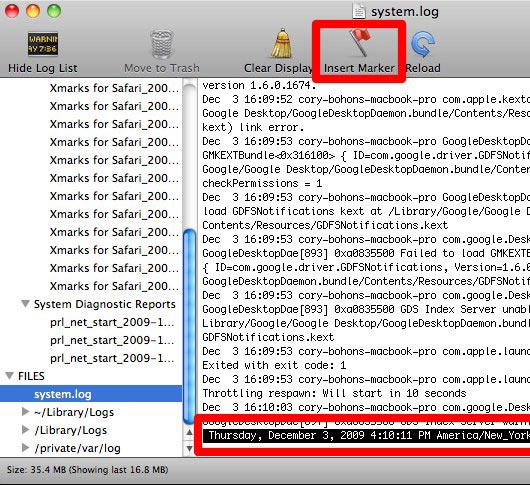
Task: Click the 'Throttling respawn: Will start in 10 seconds' line
Action: tap(334, 393)
